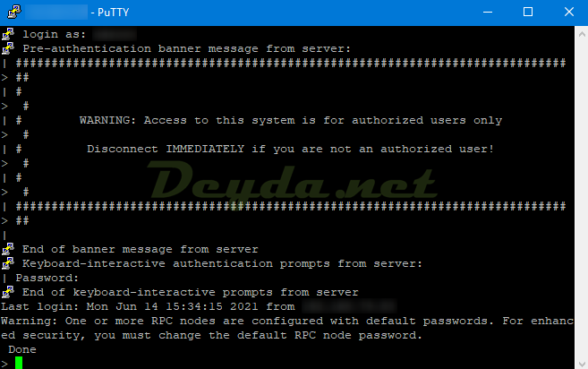Click the "Last login" line
Image resolution: width=588 pixels, height=369 pixels.
[x=134, y=306]
